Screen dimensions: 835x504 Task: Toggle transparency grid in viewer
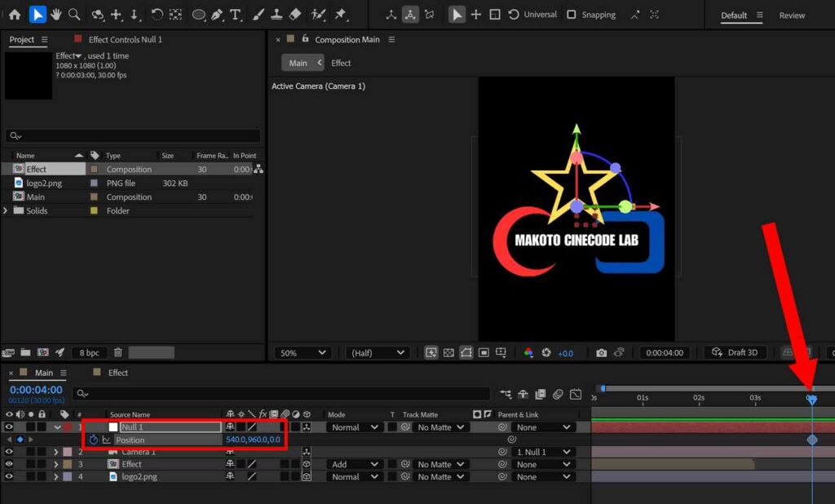pyautogui.click(x=448, y=352)
